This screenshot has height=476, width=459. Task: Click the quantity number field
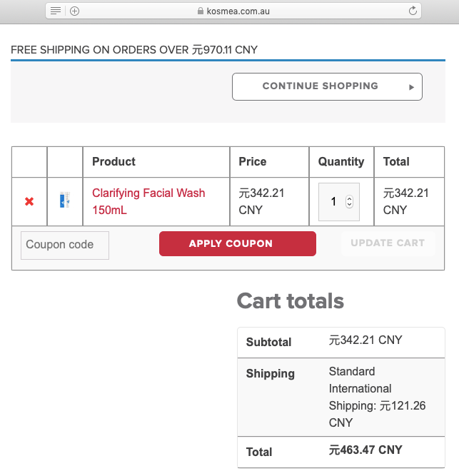pyautogui.click(x=339, y=201)
